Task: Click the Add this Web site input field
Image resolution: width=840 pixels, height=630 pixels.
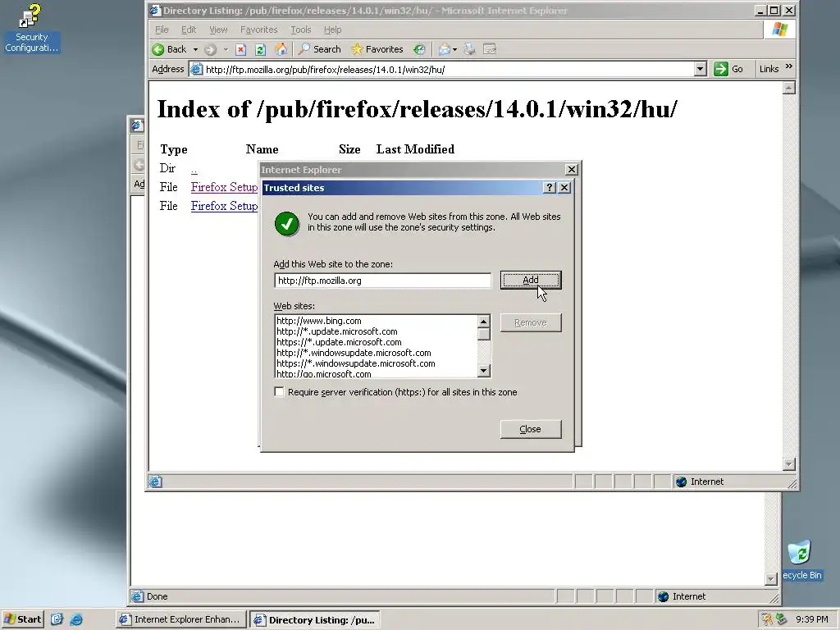Action: [x=382, y=281]
